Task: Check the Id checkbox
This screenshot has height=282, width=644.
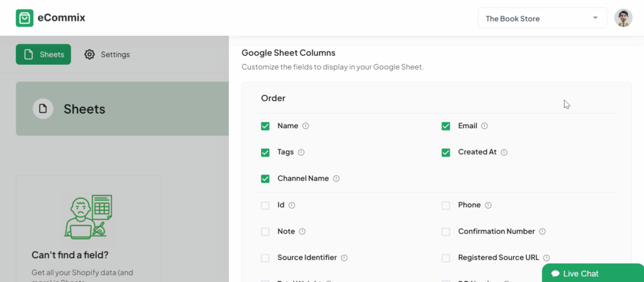Action: (265, 205)
